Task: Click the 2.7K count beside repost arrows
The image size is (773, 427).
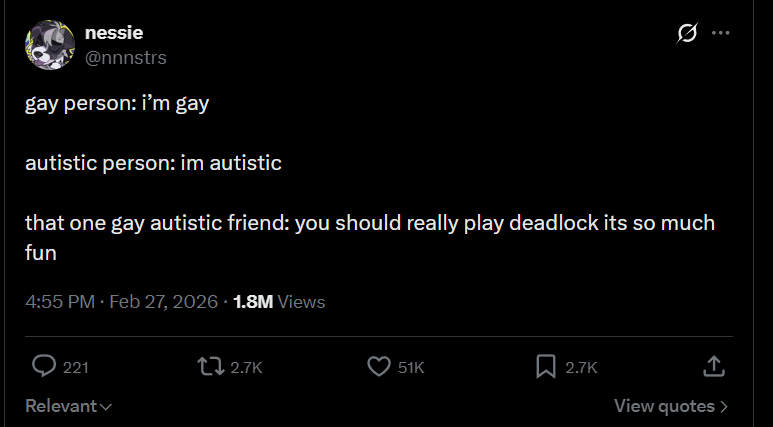Action: tap(246, 367)
